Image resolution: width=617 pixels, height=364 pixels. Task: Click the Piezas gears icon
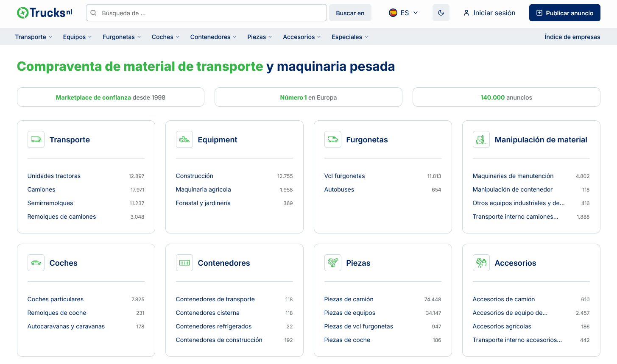tap(333, 263)
